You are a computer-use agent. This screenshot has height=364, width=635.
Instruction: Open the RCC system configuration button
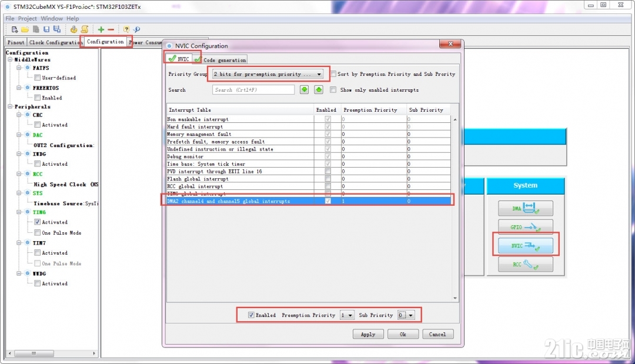point(525,265)
